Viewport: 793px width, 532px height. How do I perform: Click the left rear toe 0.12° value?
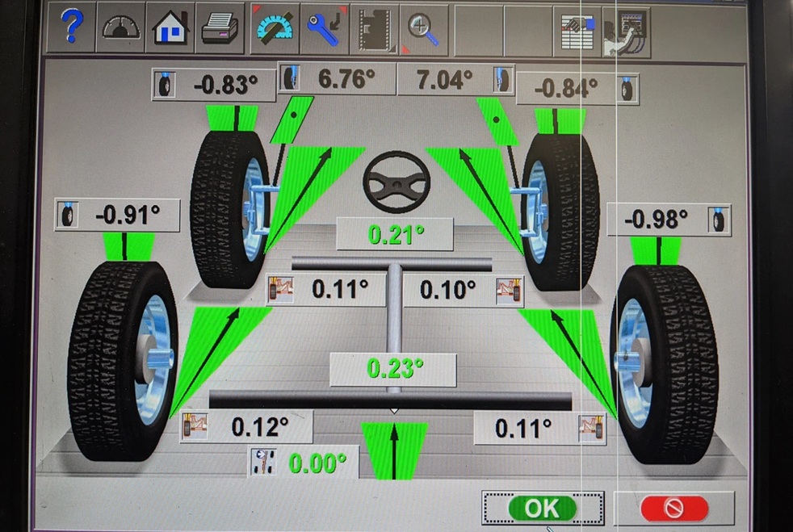(259, 427)
